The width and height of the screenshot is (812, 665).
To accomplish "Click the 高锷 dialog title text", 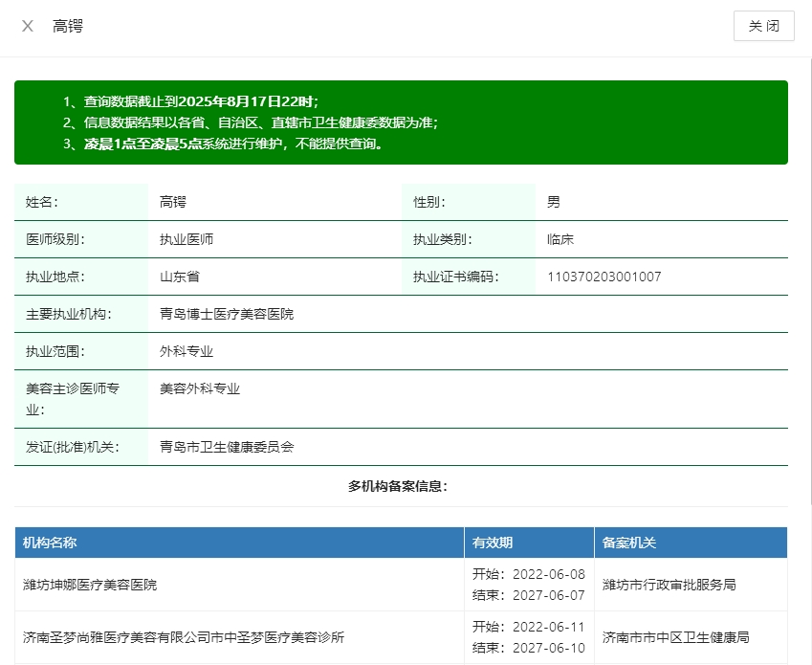I will point(68,26).
